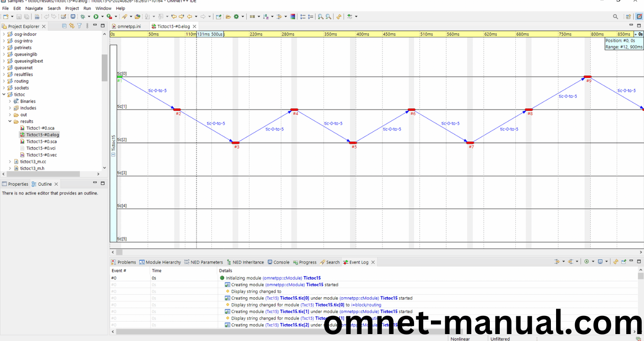The width and height of the screenshot is (644, 341).
Task: Click the Debug bug icon in toolbar
Action: [83, 16]
